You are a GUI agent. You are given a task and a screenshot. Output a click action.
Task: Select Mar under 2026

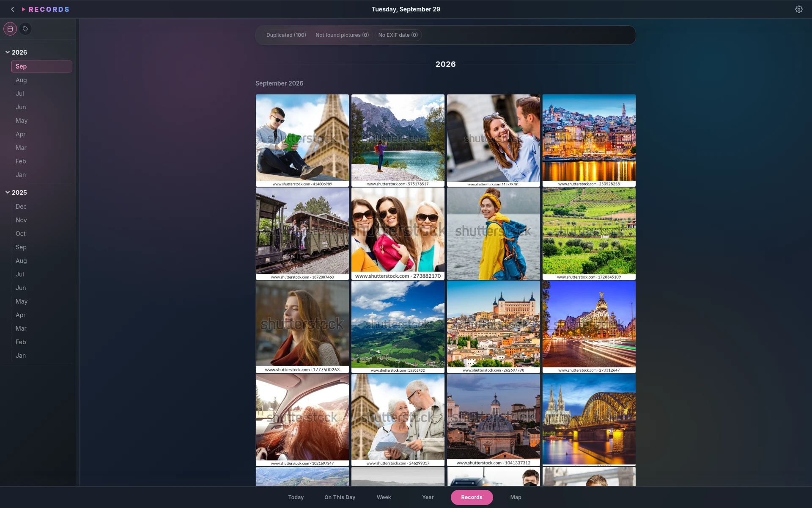[x=41, y=148]
